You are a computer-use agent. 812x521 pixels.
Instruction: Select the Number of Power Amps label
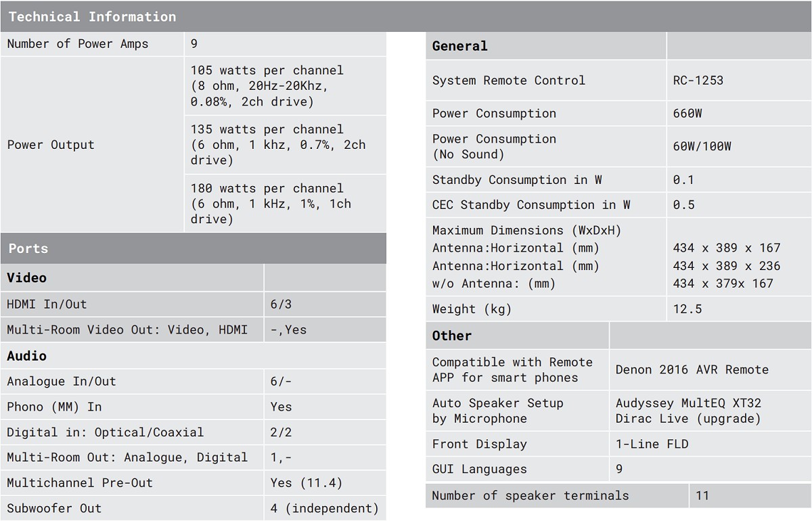[78, 44]
